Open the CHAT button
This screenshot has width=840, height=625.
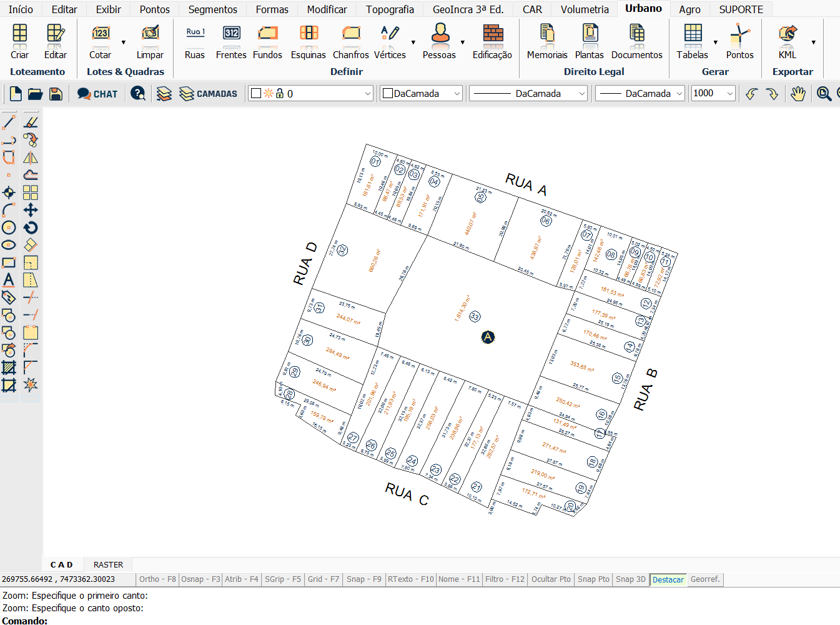click(97, 94)
